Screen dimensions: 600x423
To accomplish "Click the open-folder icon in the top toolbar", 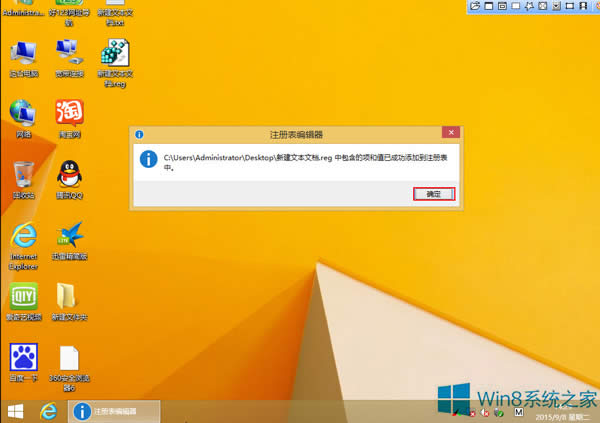I will [x=475, y=6].
